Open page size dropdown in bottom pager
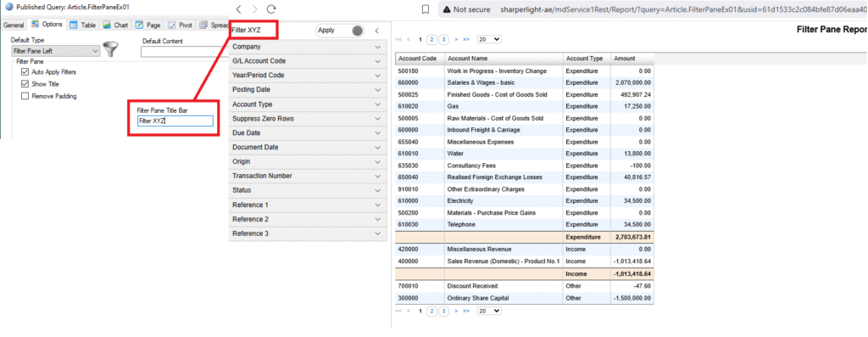This screenshot has height=337, width=868. point(489,311)
